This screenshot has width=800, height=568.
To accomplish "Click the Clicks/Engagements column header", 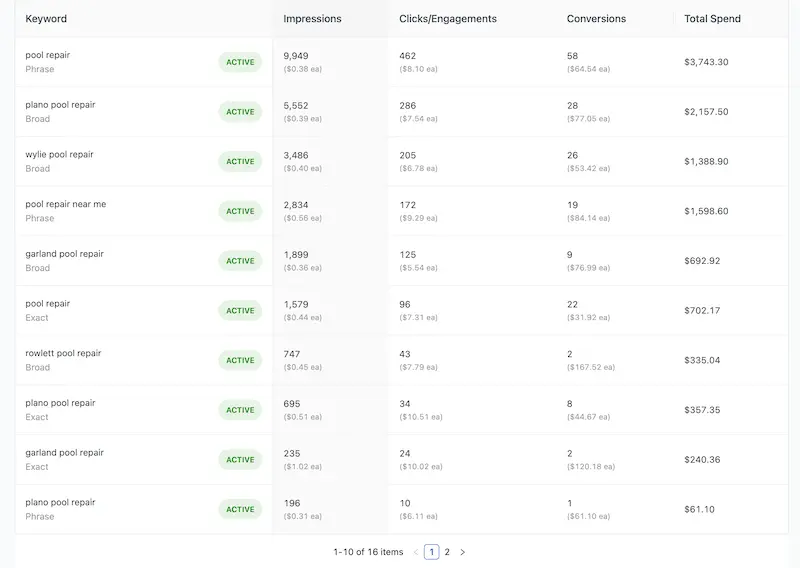I will coord(447,19).
